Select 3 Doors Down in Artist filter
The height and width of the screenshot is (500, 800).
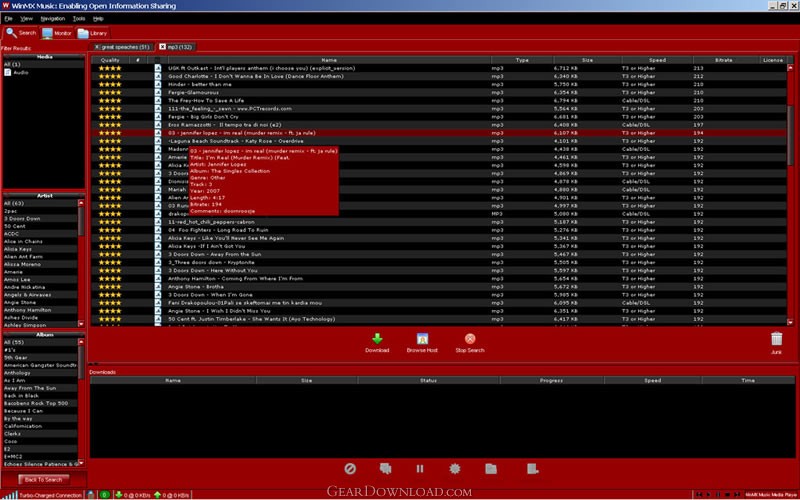(40, 218)
